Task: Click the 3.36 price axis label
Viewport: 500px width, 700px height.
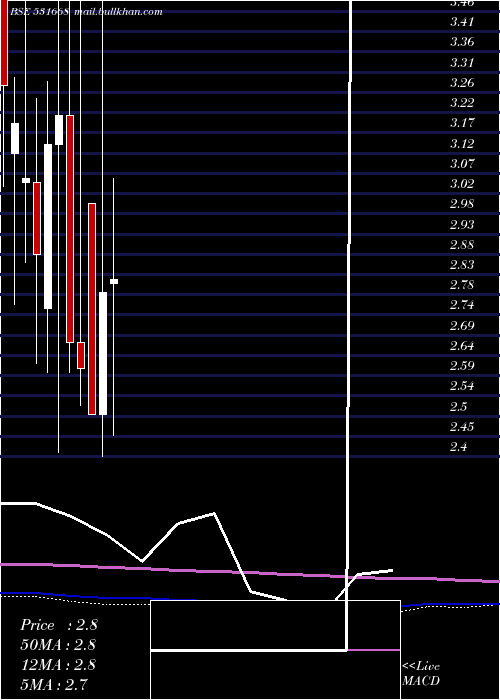Action: (462, 42)
